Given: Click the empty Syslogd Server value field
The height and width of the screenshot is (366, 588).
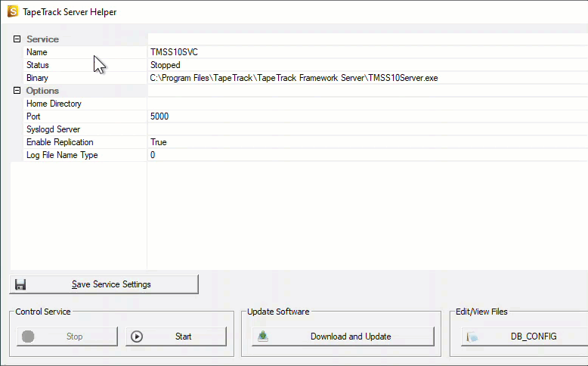Looking at the screenshot, I should [368, 129].
